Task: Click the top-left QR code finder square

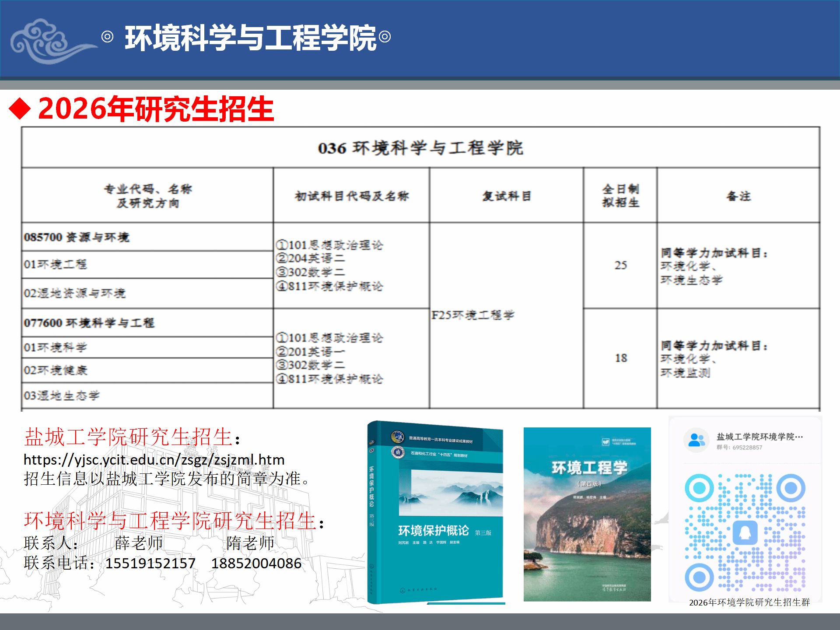Action: (x=699, y=488)
